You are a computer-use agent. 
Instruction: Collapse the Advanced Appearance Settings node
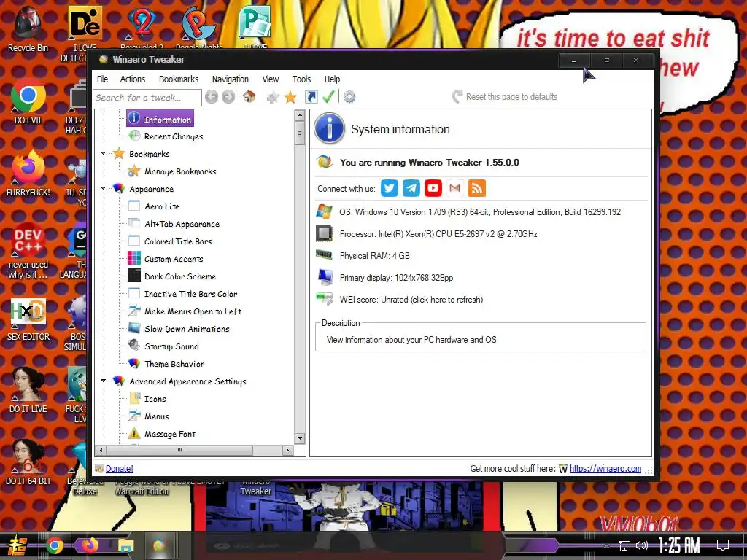click(104, 381)
